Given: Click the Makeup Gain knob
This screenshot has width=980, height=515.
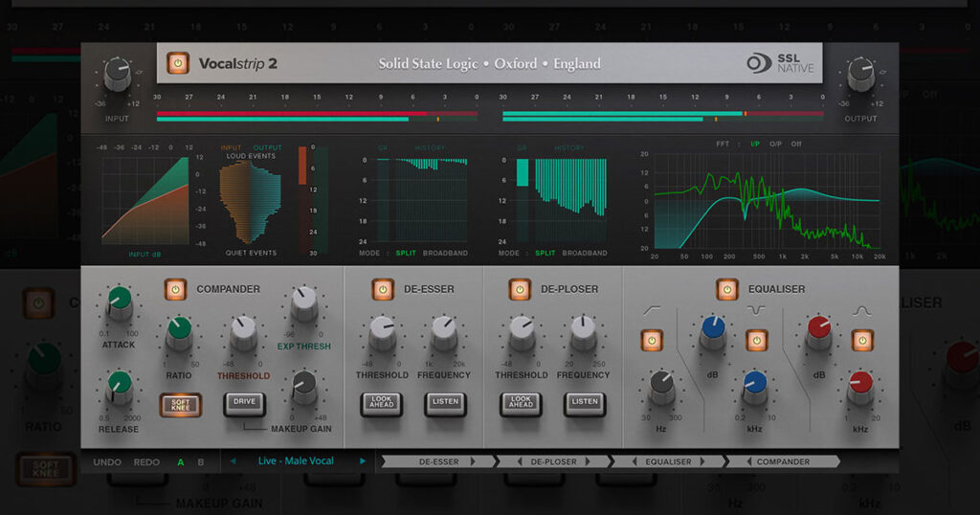Looking at the screenshot, I should [304, 388].
